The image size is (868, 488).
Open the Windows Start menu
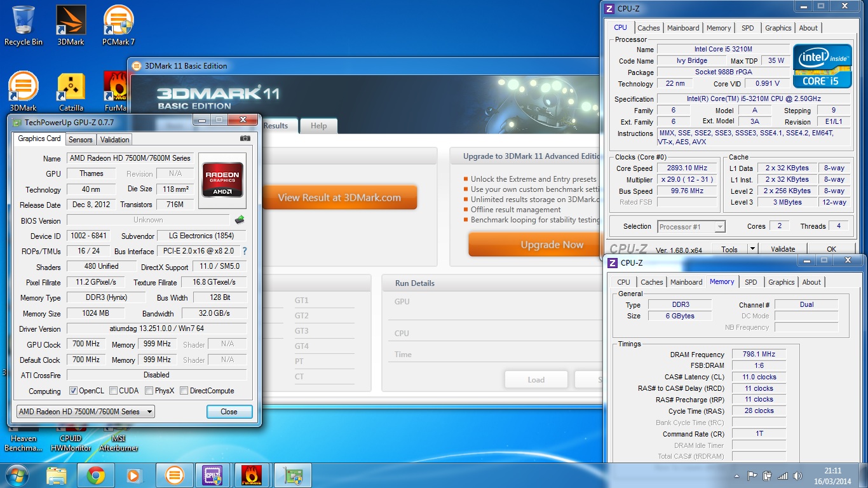click(x=17, y=475)
